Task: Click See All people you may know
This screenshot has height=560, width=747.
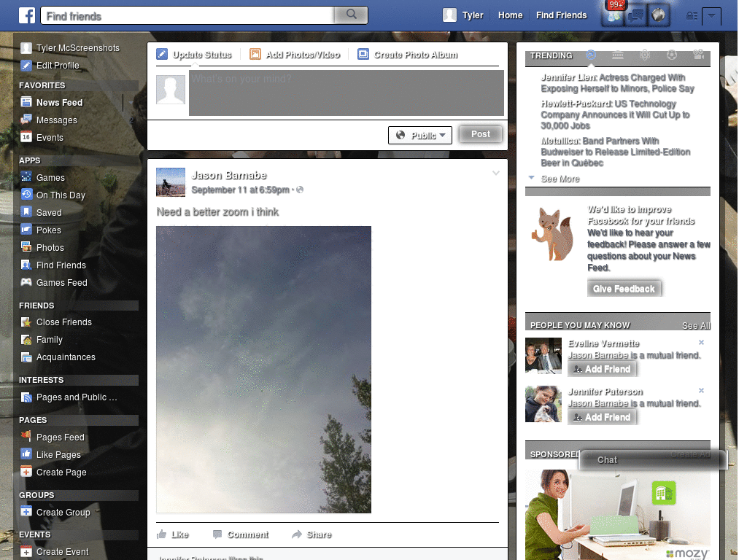Action: pyautogui.click(x=695, y=326)
